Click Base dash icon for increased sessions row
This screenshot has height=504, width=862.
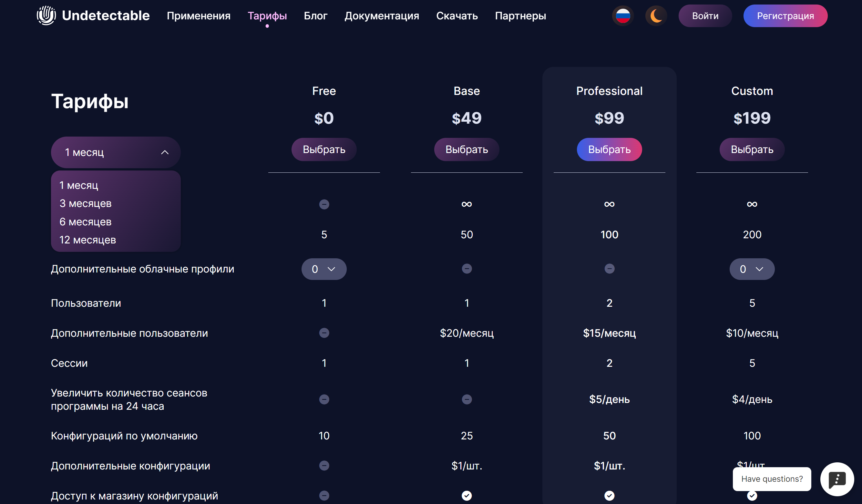pyautogui.click(x=467, y=399)
